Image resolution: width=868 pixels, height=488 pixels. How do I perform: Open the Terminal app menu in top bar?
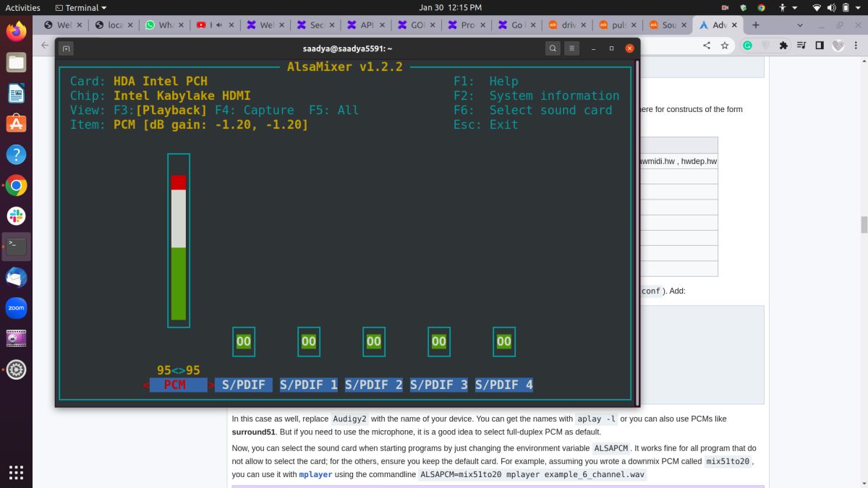pyautogui.click(x=80, y=7)
